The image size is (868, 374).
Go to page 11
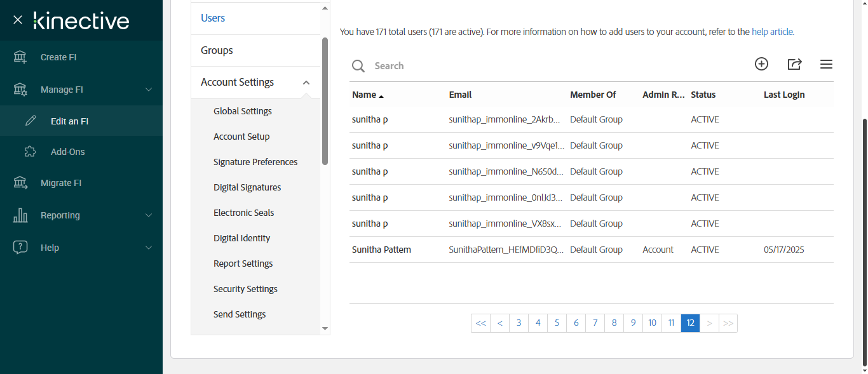click(x=671, y=323)
